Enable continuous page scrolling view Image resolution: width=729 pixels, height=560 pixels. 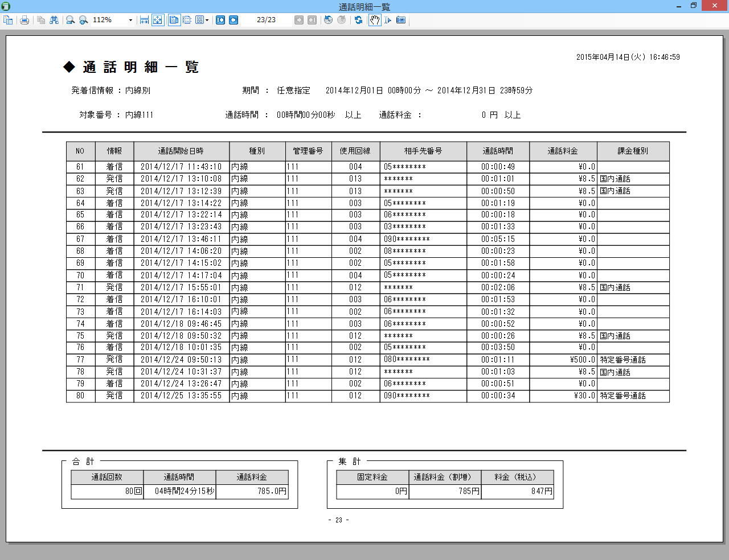click(187, 20)
